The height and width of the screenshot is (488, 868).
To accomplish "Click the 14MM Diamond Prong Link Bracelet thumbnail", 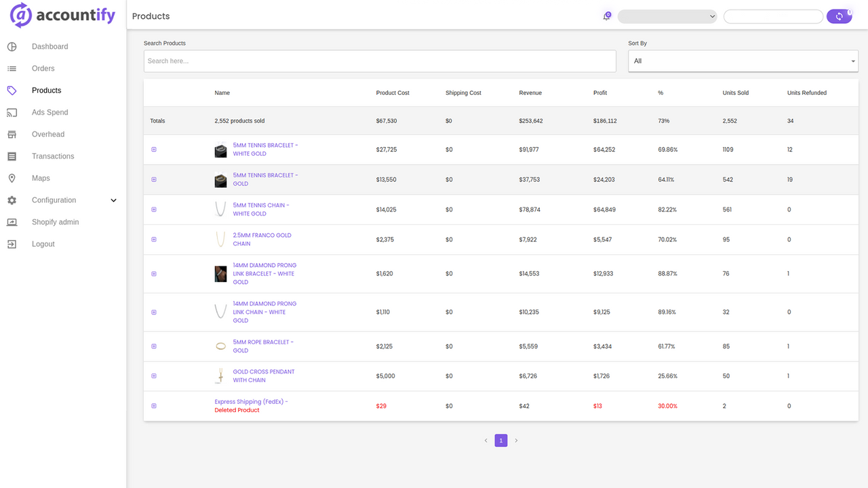I will pos(220,274).
